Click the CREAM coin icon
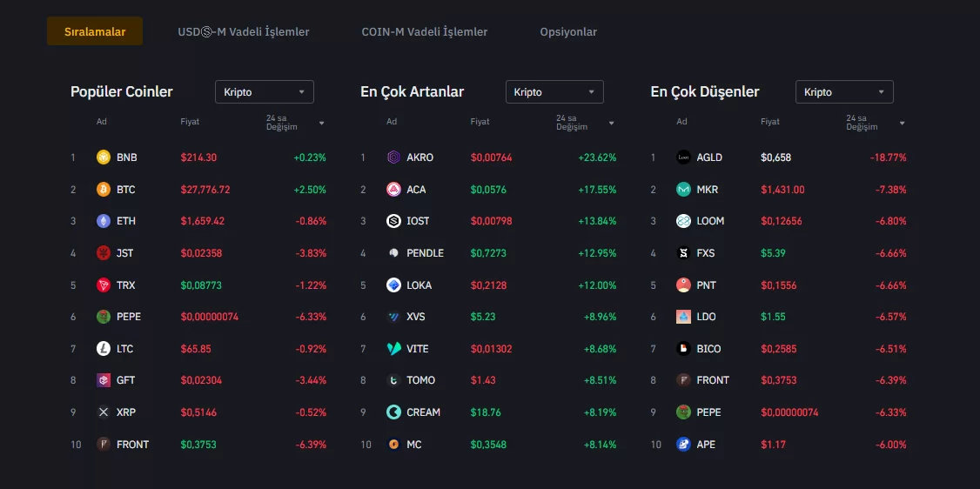 pyautogui.click(x=393, y=412)
